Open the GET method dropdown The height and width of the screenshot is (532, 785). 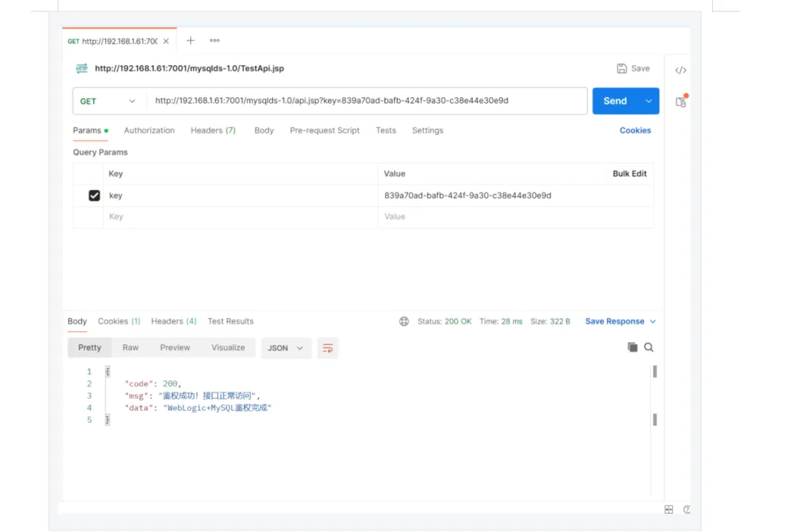108,101
